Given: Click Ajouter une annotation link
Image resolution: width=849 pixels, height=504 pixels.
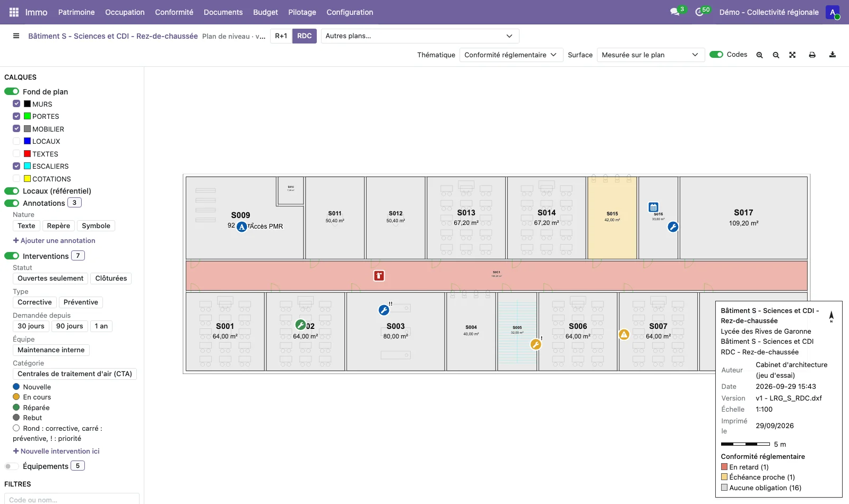Looking at the screenshot, I should click(x=54, y=240).
